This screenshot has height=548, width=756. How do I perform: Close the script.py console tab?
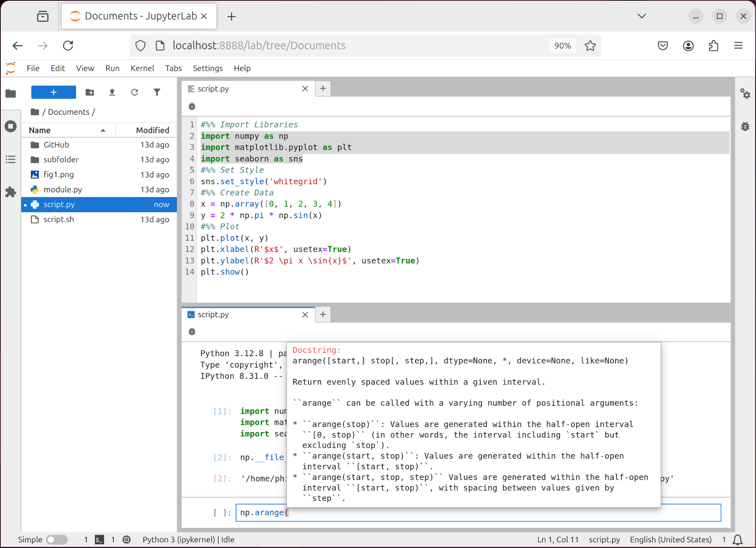[305, 314]
